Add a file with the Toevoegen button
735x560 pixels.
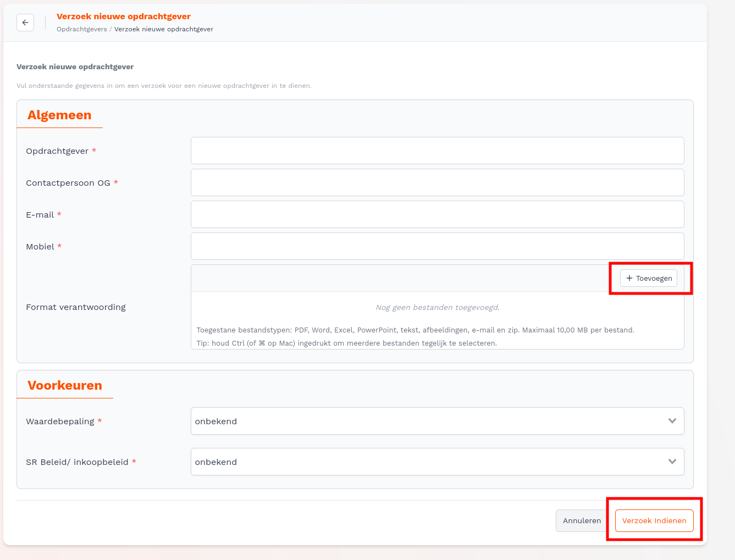click(649, 278)
